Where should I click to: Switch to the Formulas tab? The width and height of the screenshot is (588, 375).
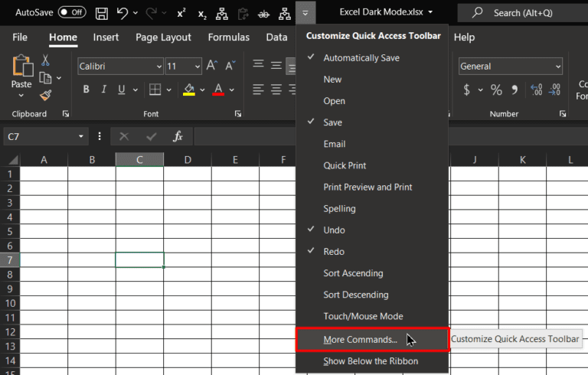(228, 37)
